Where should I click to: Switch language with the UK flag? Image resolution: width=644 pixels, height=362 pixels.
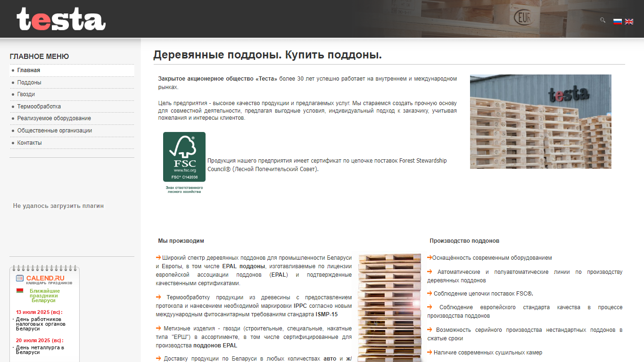click(x=629, y=21)
